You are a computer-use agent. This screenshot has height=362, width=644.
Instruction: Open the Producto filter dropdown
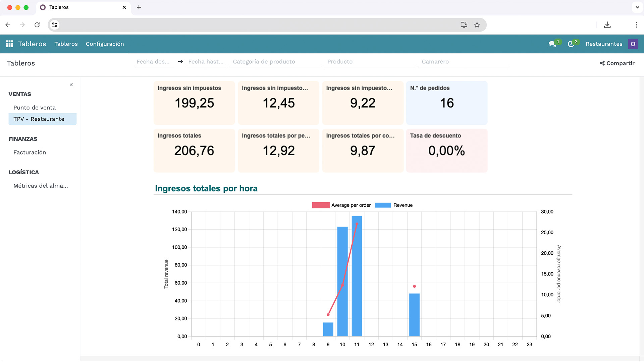[x=369, y=62]
